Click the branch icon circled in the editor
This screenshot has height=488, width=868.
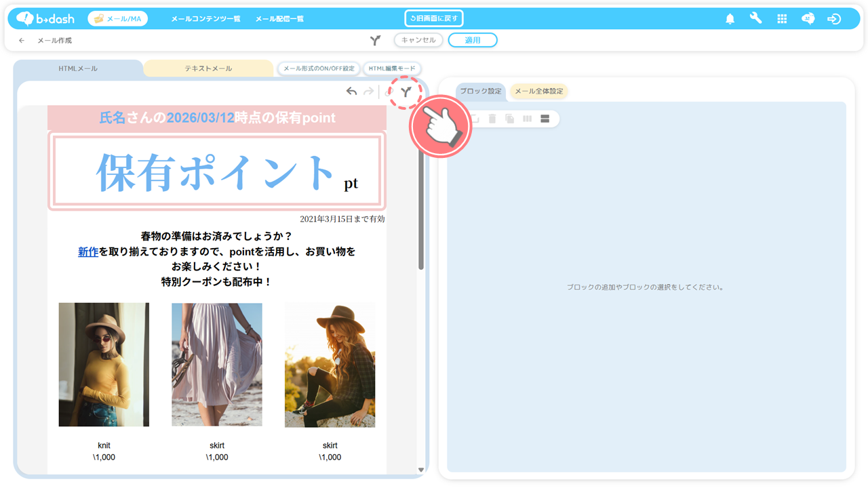[406, 92]
